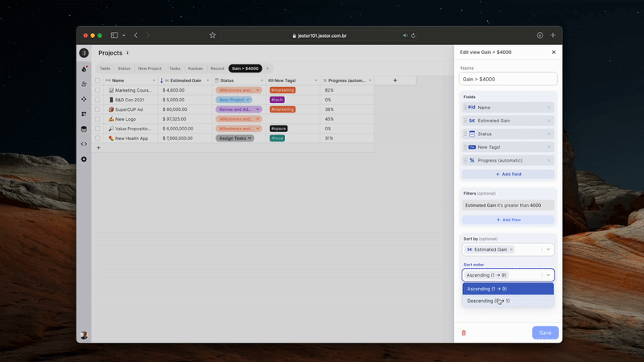Click the Jestor logo at sidebar top
The image size is (644, 362).
(x=85, y=53)
